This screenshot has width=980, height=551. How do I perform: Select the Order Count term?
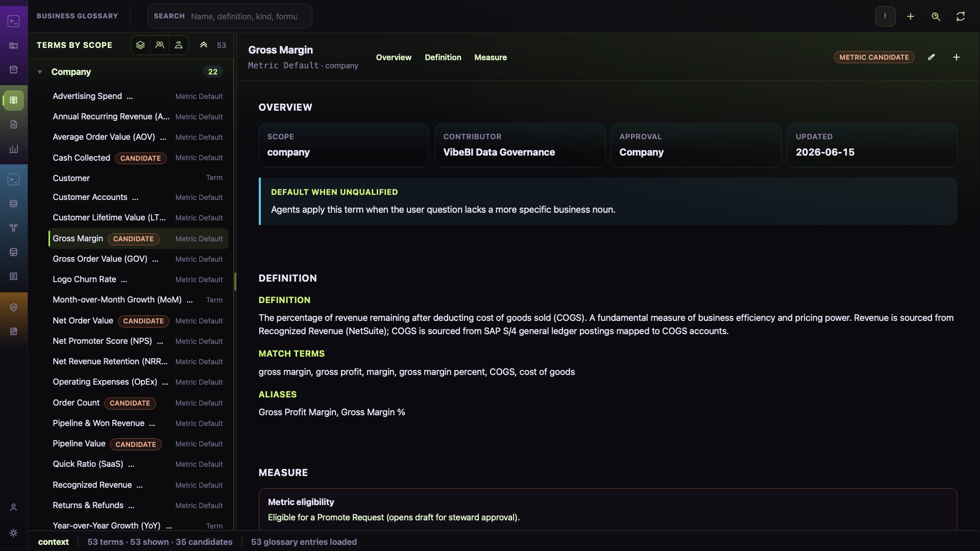(x=138, y=403)
